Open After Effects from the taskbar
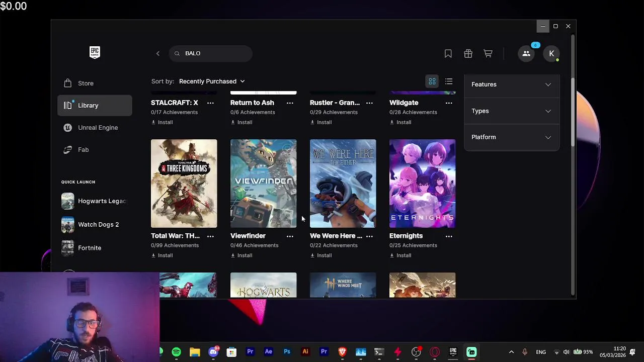This screenshot has height=362, width=644. click(269, 352)
